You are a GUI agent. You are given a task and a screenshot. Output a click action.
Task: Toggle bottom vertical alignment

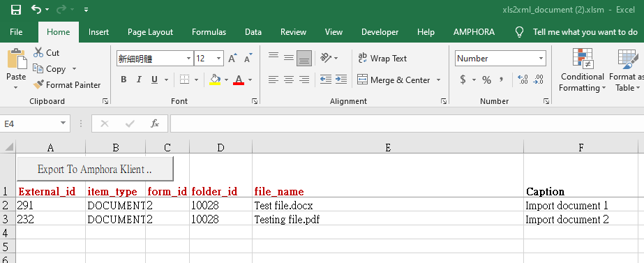(x=304, y=58)
